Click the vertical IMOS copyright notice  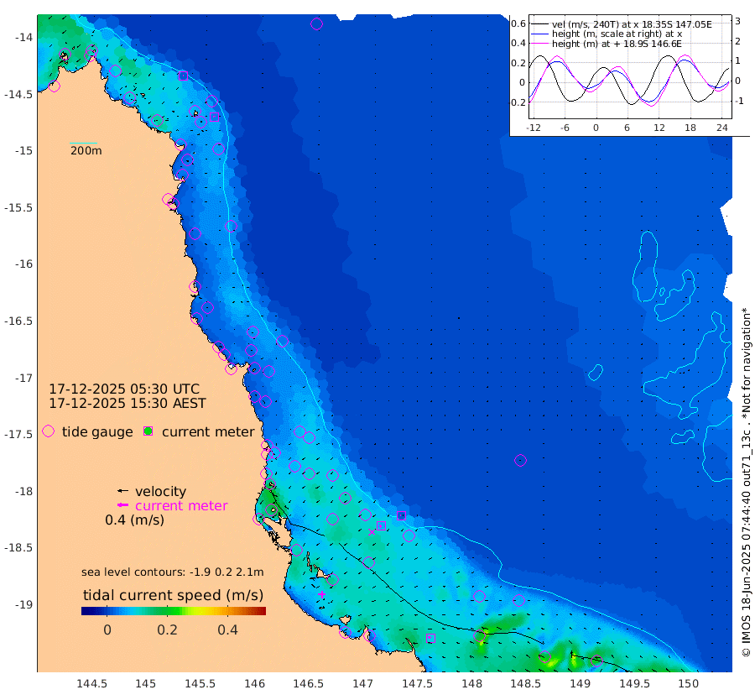click(x=746, y=482)
